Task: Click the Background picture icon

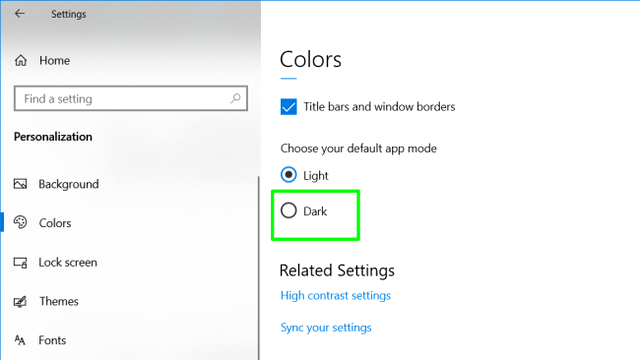Action: (x=20, y=184)
